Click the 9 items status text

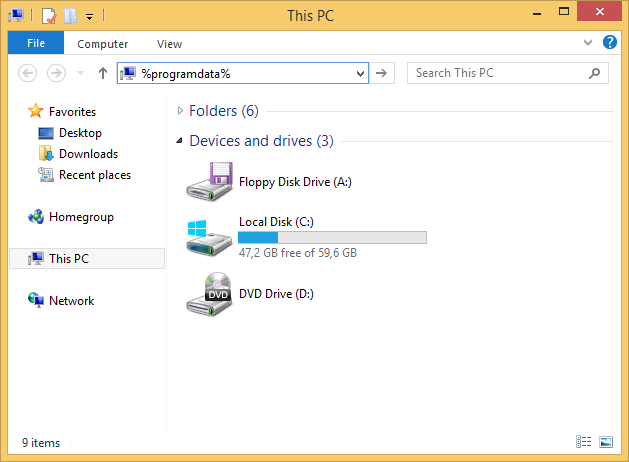tap(41, 443)
